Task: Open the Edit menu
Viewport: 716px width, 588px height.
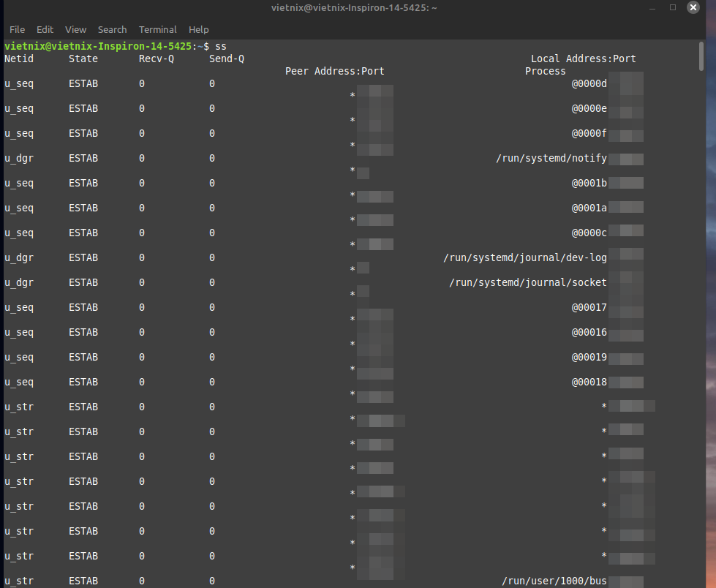Action: click(45, 30)
